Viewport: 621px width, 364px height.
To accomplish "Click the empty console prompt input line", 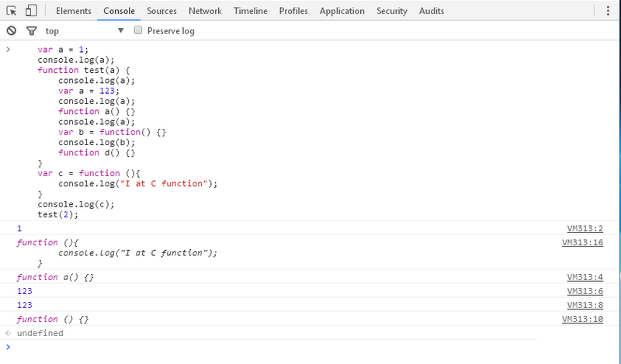I will [310, 347].
